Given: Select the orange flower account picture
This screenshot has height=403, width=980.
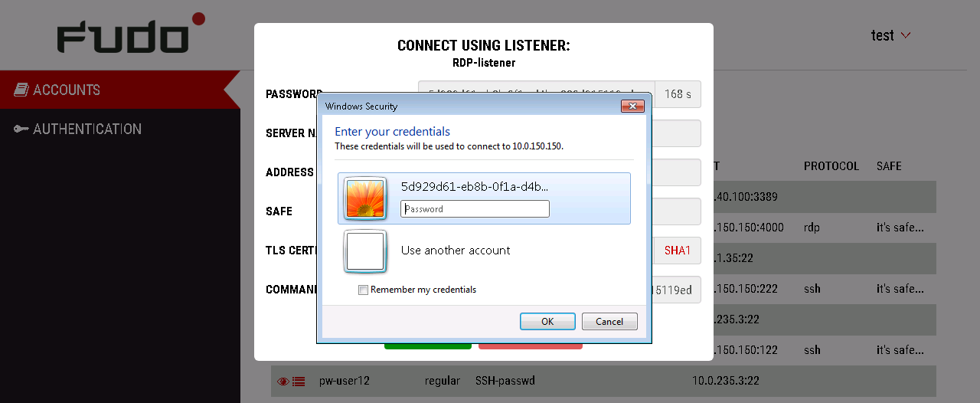Looking at the screenshot, I should (365, 198).
